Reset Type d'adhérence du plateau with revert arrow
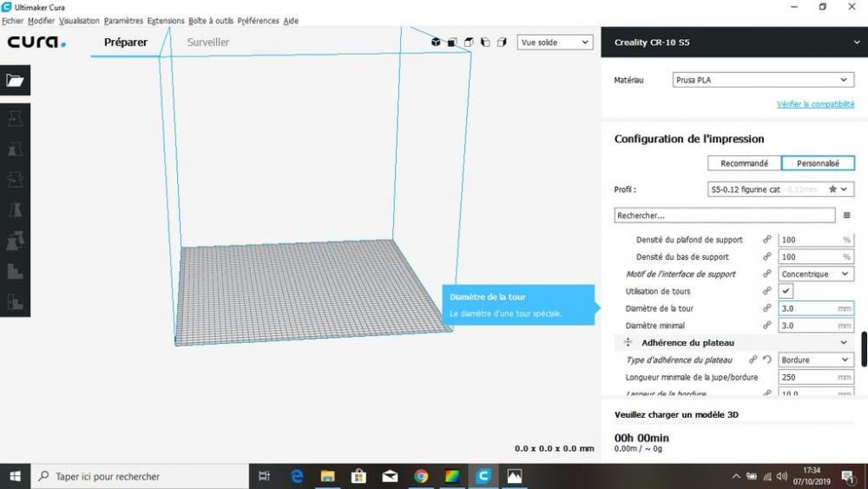Screen dimensions: 868x489 767,360
